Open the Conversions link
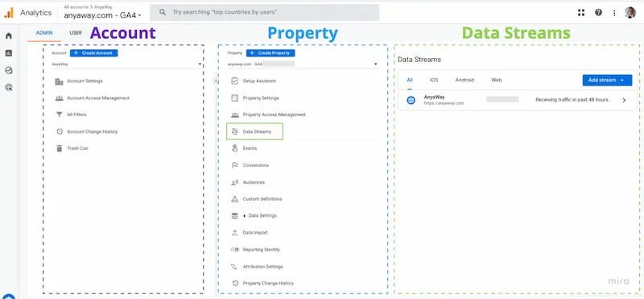The height and width of the screenshot is (299, 644). pyautogui.click(x=255, y=165)
